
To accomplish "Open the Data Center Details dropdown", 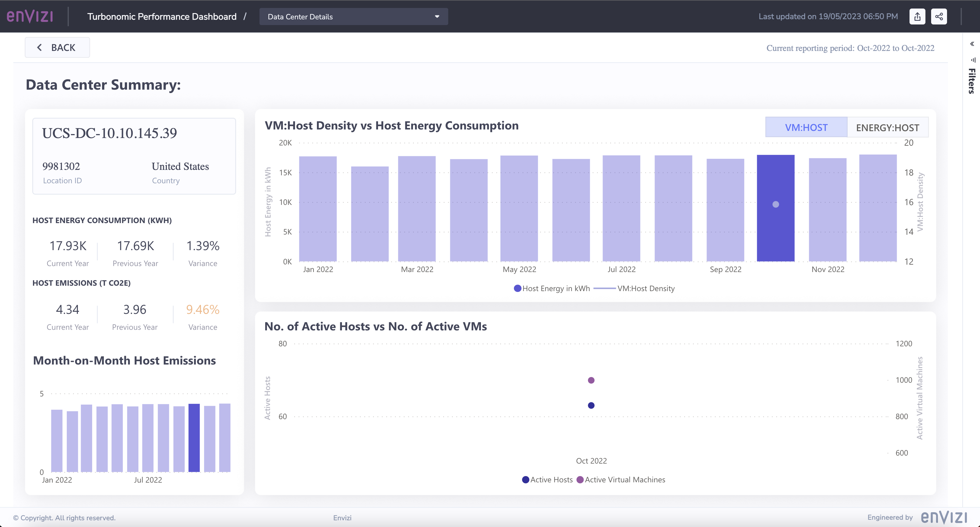I will (353, 17).
